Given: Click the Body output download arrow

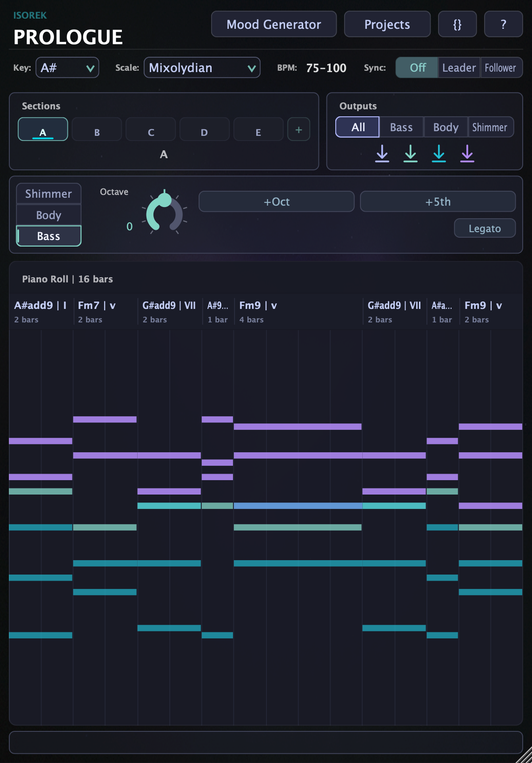Looking at the screenshot, I should [439, 153].
